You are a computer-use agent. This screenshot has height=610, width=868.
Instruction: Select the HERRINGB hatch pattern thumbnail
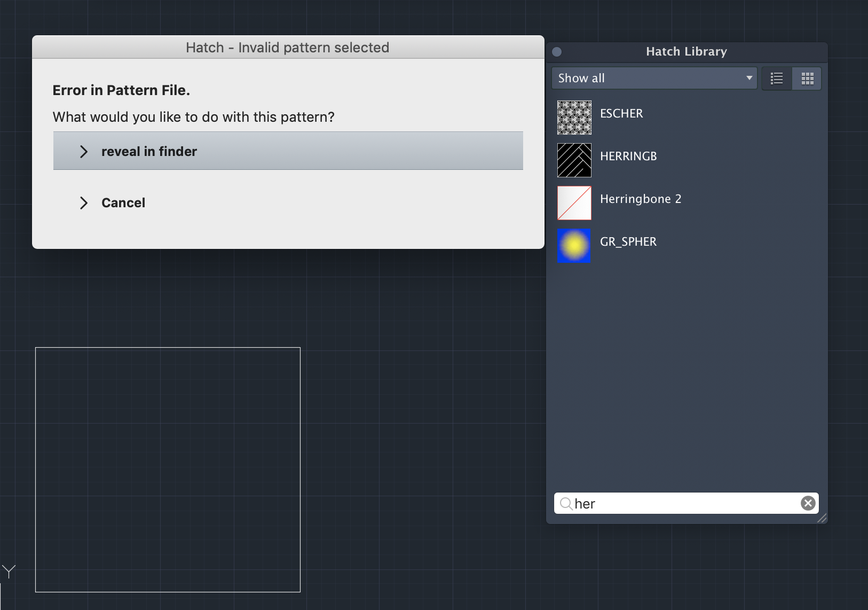pos(574,160)
